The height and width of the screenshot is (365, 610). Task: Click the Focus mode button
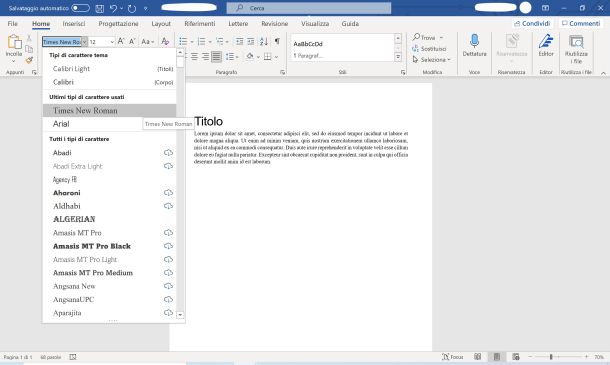453,357
